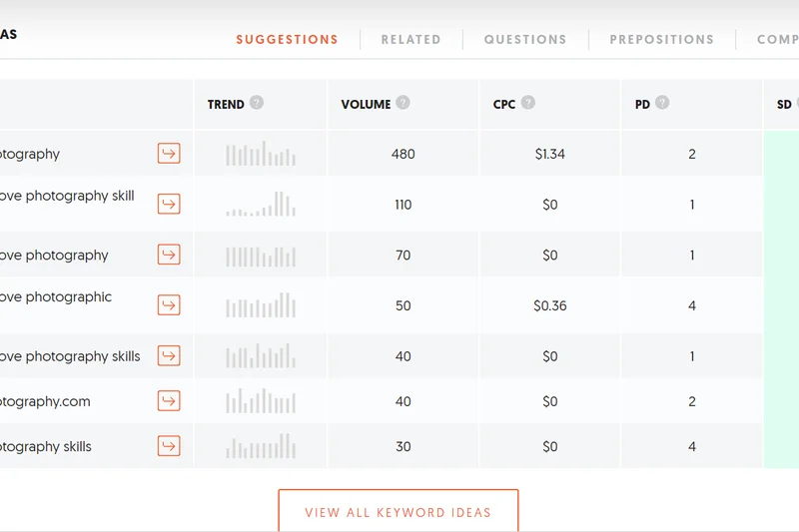799x532 pixels.
Task: Open the RELATED tab
Action: pyautogui.click(x=410, y=40)
